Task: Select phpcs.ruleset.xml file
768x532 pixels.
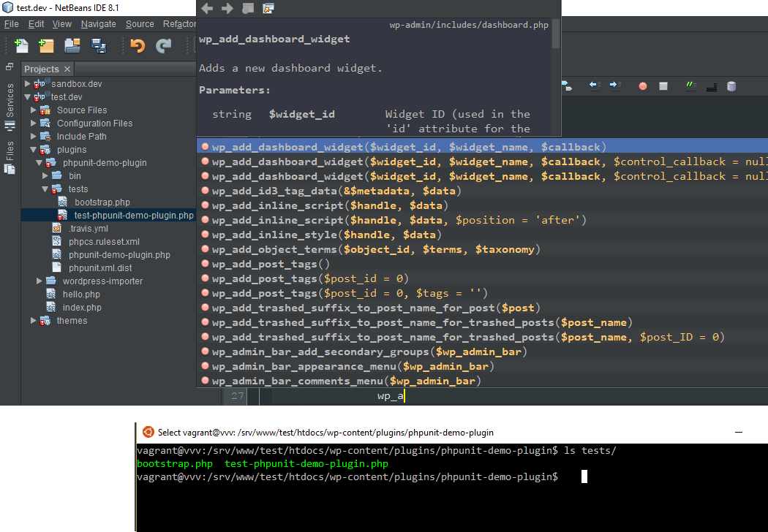Action: [x=104, y=242]
